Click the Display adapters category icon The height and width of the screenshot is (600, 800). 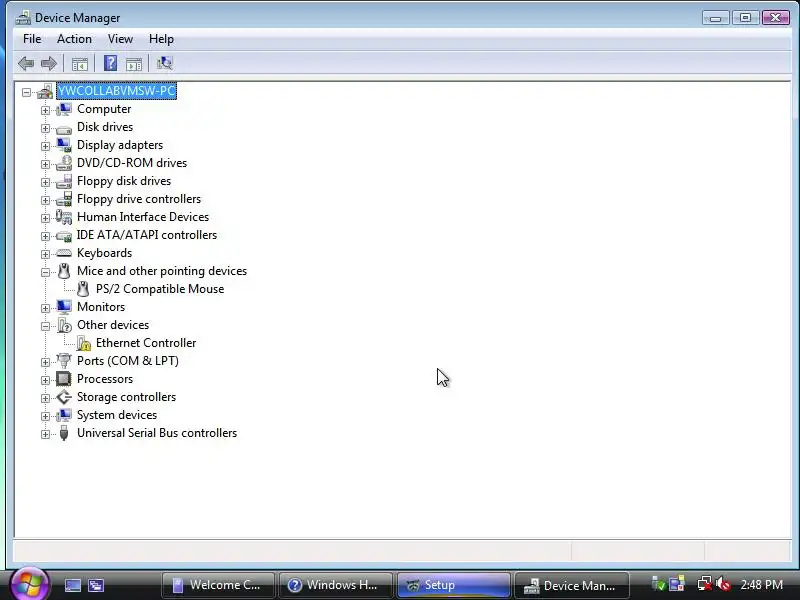(64, 145)
